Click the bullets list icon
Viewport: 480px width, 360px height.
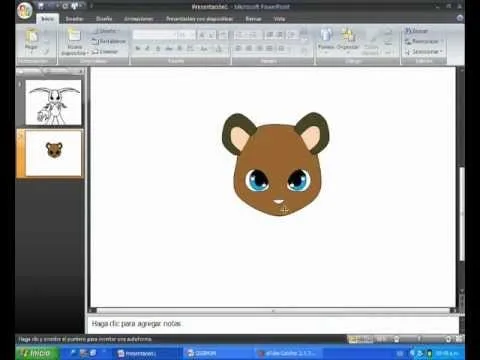(239, 35)
